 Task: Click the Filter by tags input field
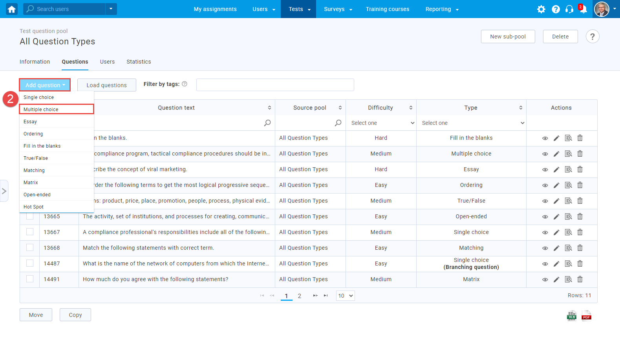275,85
